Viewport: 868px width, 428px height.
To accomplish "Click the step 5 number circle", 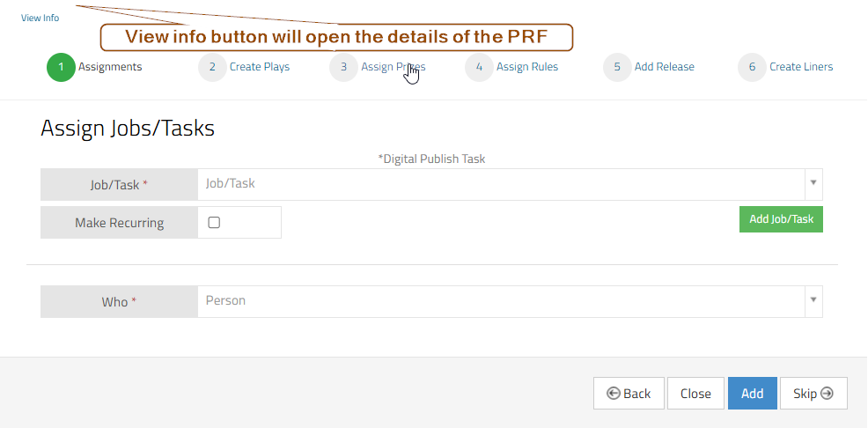I will 617,67.
